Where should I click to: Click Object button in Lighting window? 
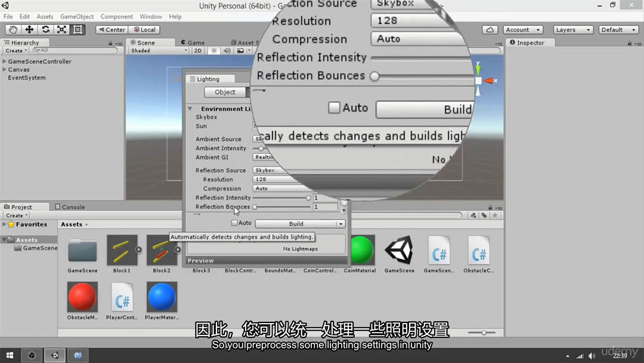225,92
